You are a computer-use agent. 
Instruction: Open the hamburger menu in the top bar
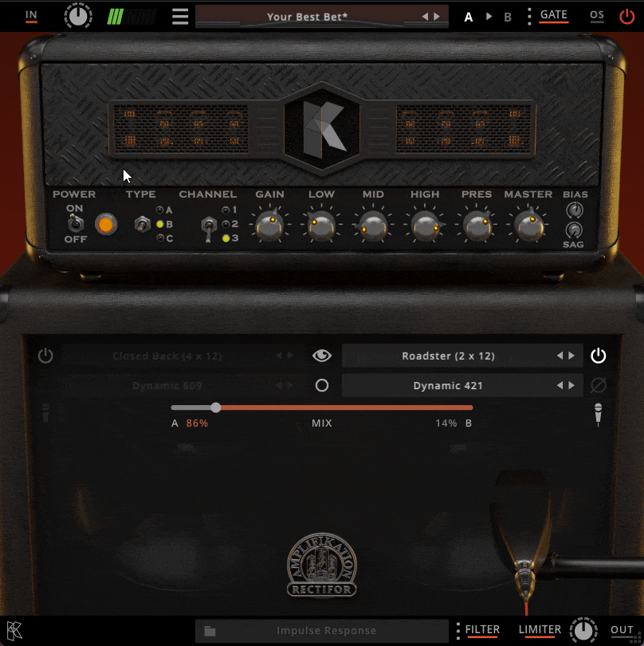(x=181, y=15)
